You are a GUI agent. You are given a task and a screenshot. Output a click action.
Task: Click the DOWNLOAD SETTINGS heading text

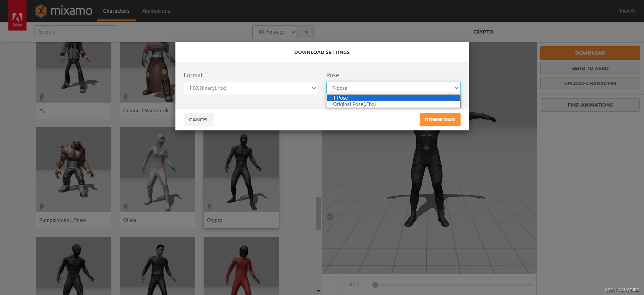(322, 52)
